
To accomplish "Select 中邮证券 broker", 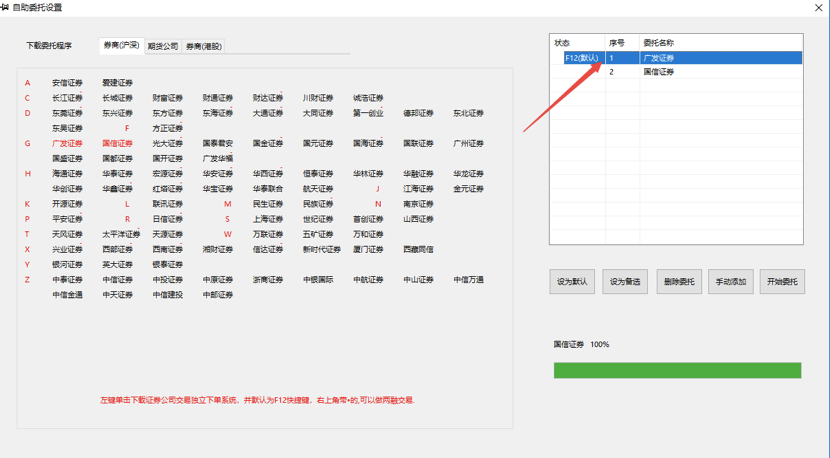I will coord(218,295).
